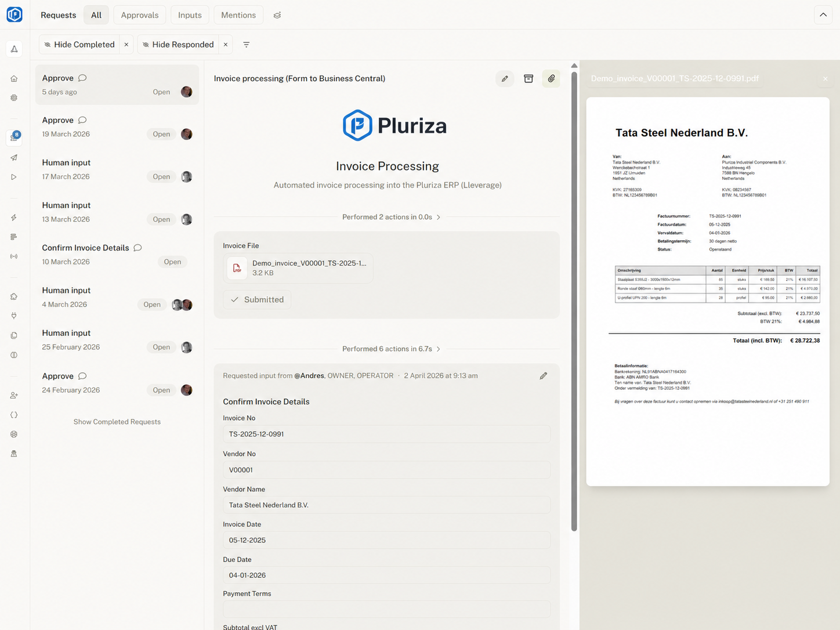
Task: Switch to the Mentions tab
Action: click(x=238, y=15)
